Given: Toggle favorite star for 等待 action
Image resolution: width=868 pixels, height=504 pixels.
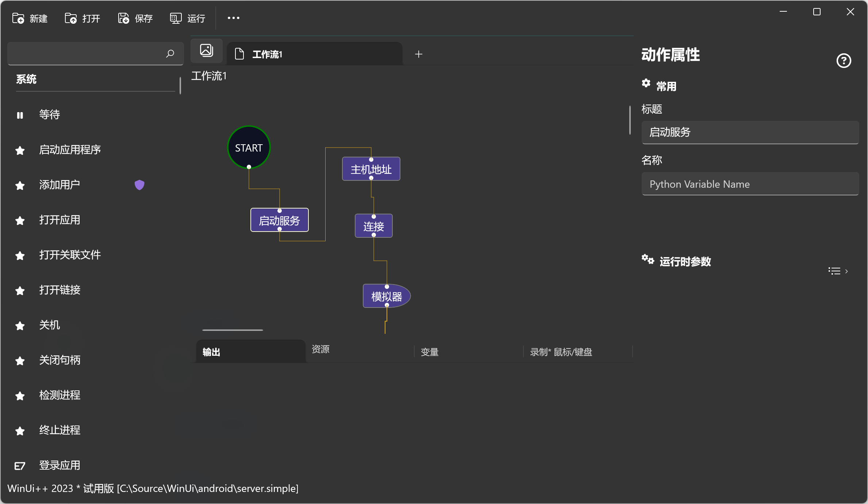Looking at the screenshot, I should (20, 115).
